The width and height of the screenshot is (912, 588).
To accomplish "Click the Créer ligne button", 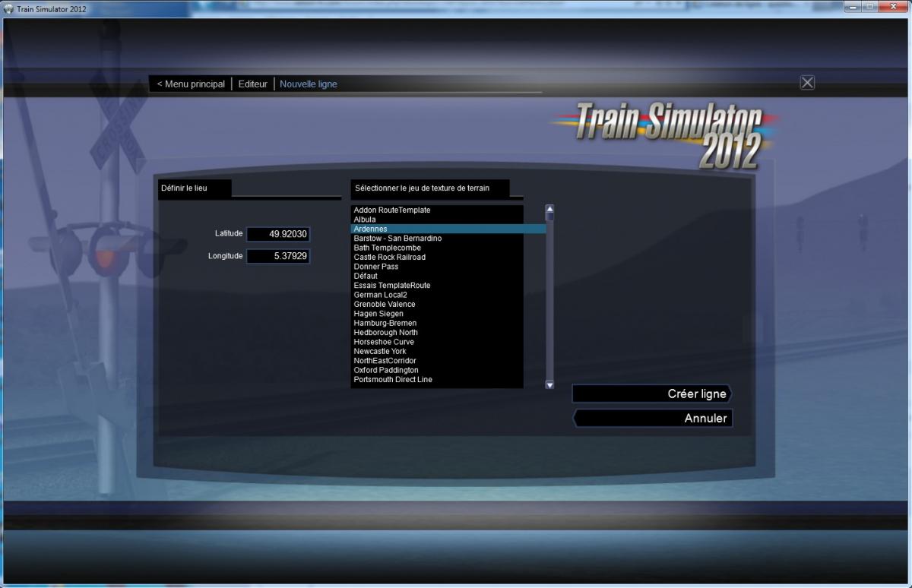I will click(651, 394).
